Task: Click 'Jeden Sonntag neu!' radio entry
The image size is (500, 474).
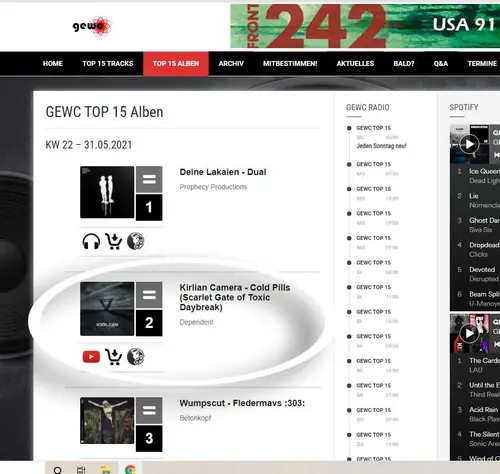Action: pos(381,146)
